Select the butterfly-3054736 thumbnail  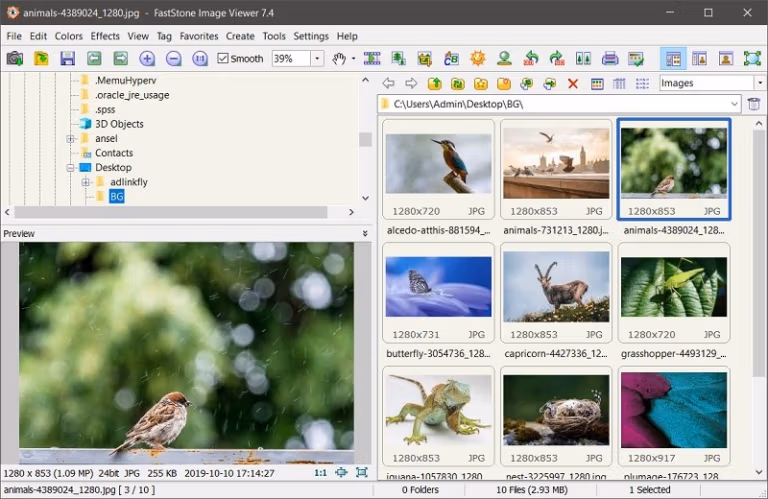point(438,293)
